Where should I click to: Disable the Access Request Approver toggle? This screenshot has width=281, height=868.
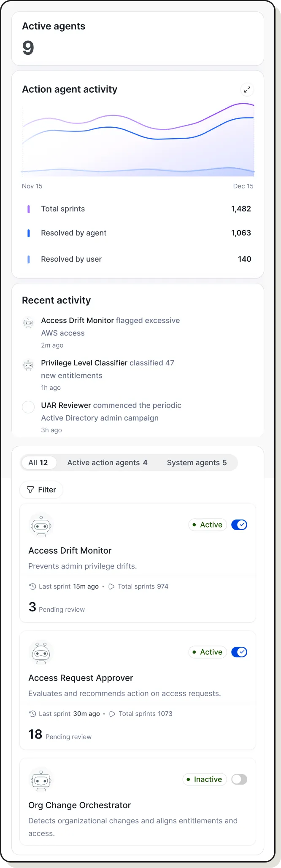click(239, 652)
